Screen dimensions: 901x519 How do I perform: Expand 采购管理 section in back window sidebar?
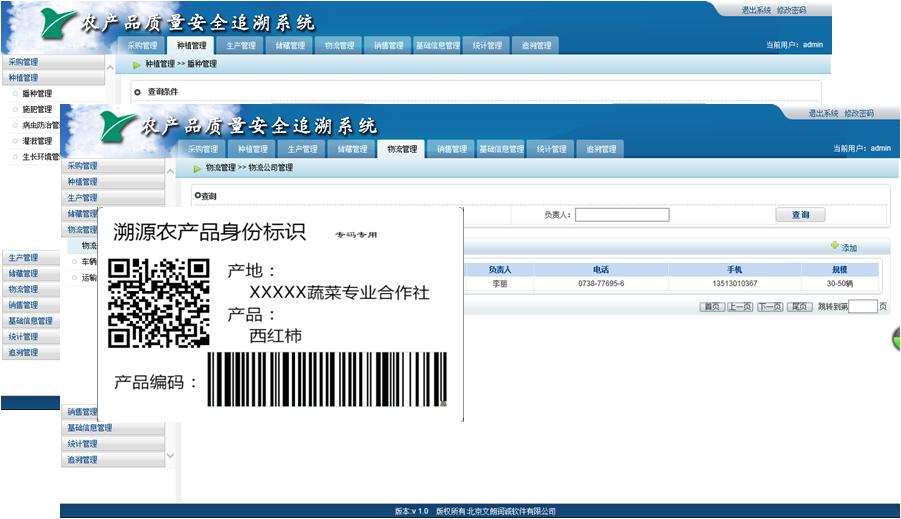point(53,62)
